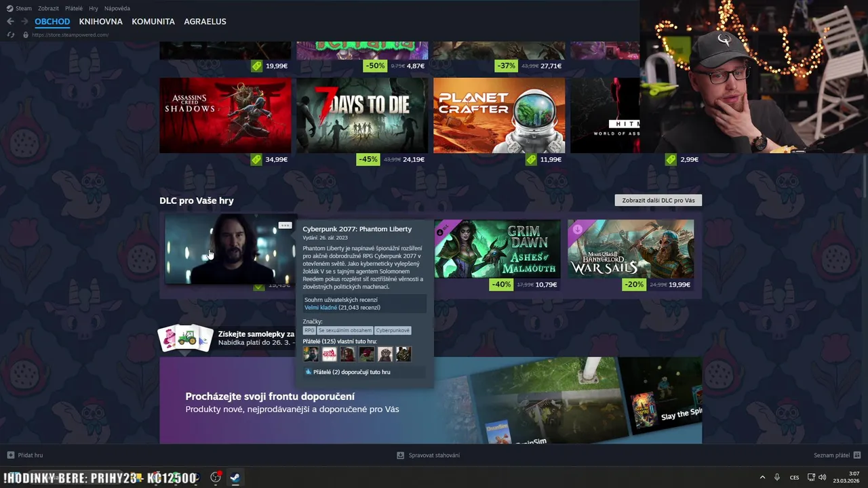The height and width of the screenshot is (488, 868).
Task: Click the green tag icon beside 34,99€
Action: click(256, 159)
